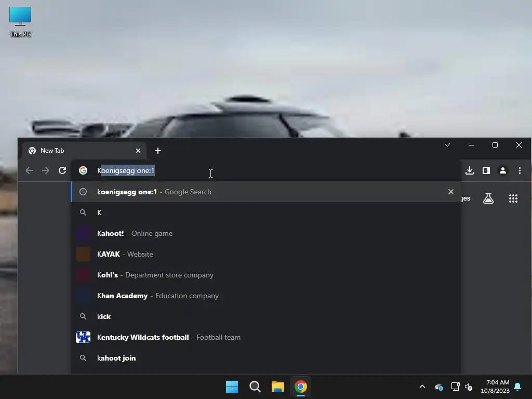Click the Chrome taskbar icon
Screen dimensions: 532x399
pyautogui.click(x=301, y=387)
